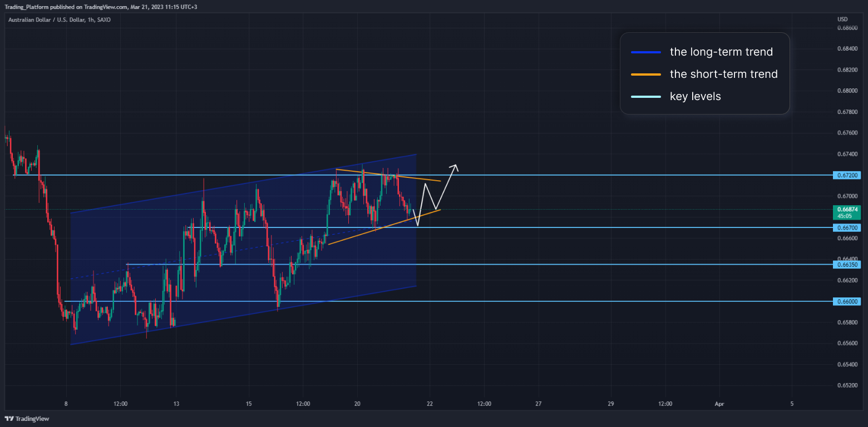Click the 0.66350 key level price label
Image resolution: width=868 pixels, height=427 pixels.
pos(847,265)
